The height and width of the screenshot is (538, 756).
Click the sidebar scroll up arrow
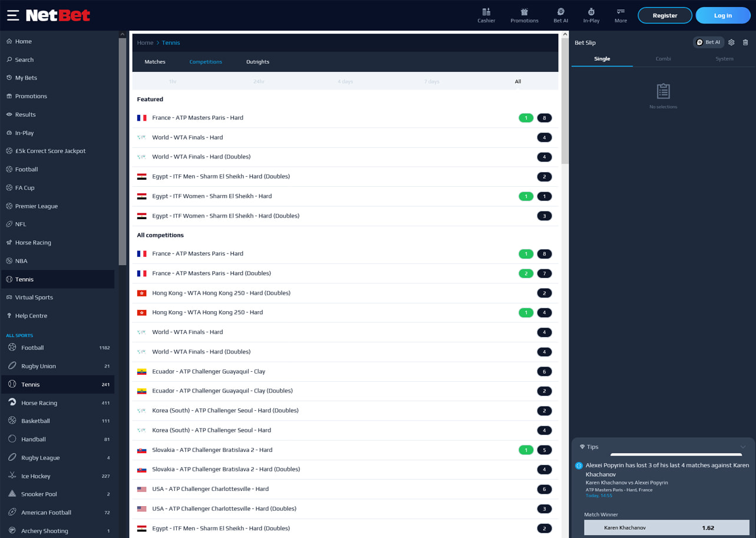[x=123, y=35]
